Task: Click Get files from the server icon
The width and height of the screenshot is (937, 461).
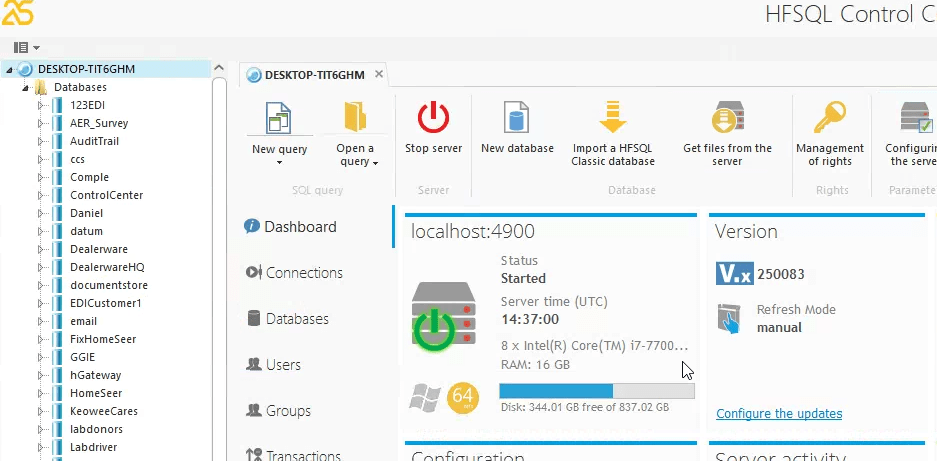Action: (727, 119)
